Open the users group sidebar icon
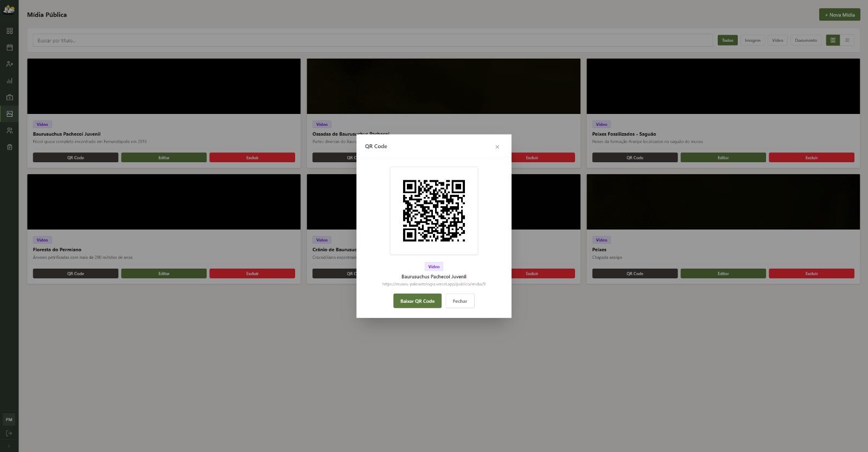 coord(9,131)
